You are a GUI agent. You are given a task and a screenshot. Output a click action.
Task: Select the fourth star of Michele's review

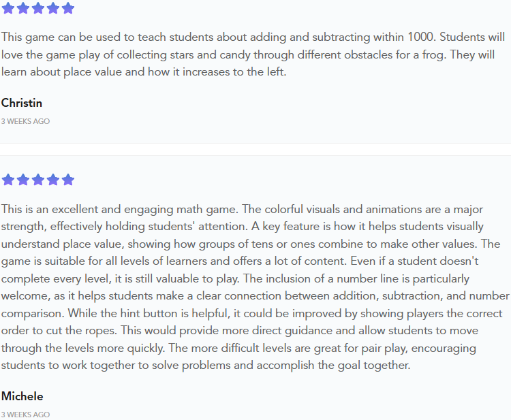pyautogui.click(x=52, y=180)
